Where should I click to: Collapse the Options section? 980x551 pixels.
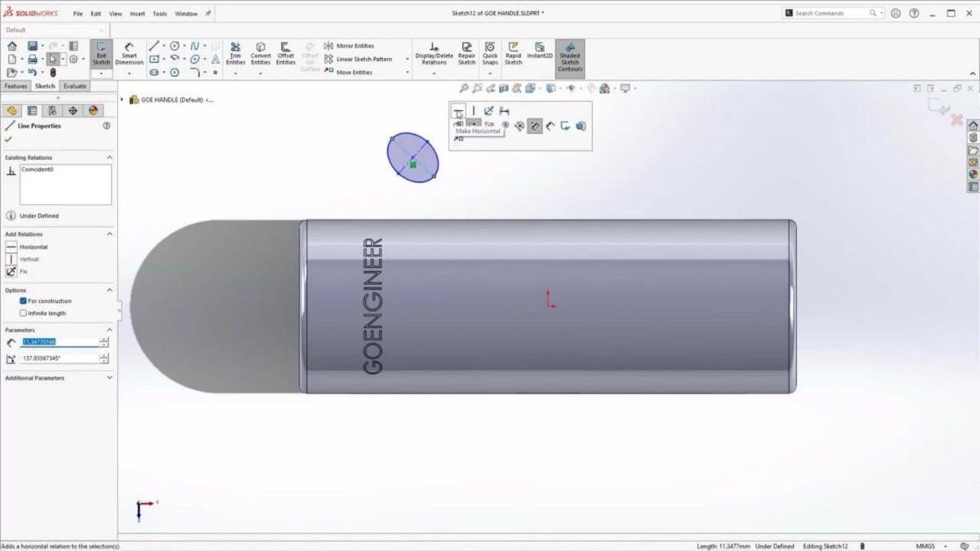pyautogui.click(x=109, y=290)
